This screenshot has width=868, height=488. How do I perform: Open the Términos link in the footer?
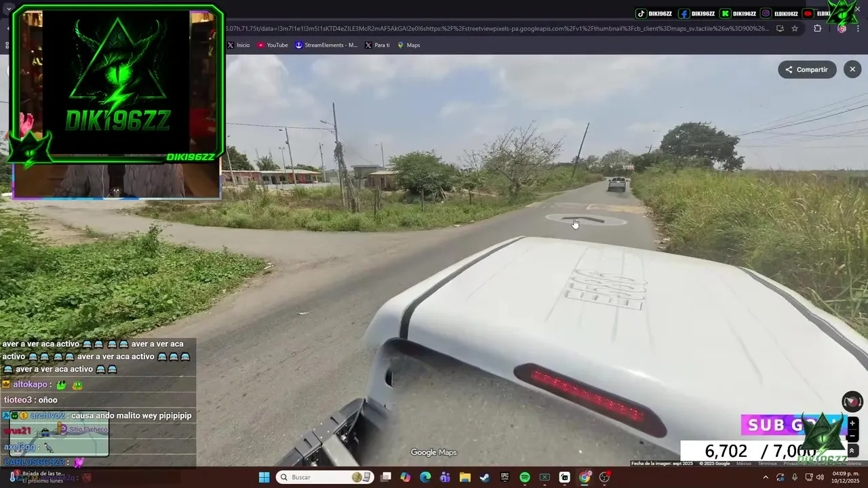click(767, 464)
